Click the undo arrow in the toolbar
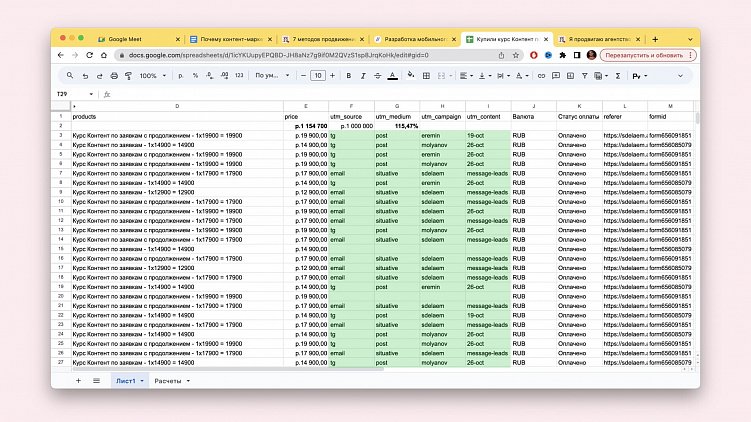This screenshot has width=751, height=422. pyautogui.click(x=85, y=76)
